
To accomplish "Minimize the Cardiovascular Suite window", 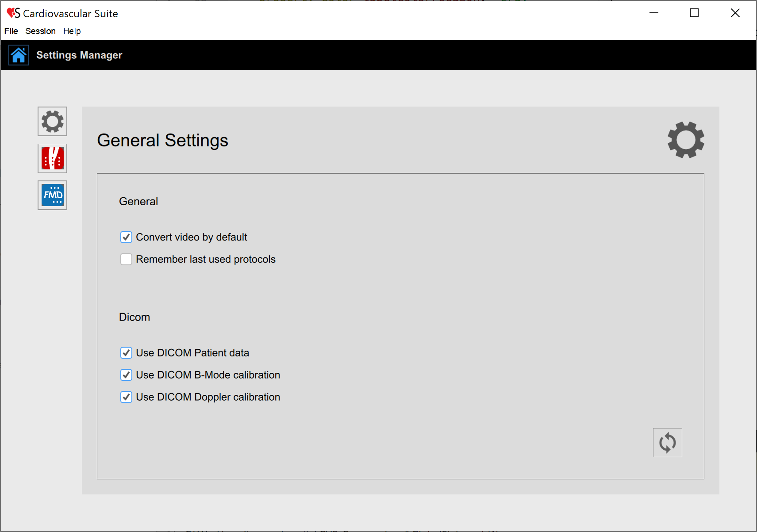I will click(x=653, y=13).
